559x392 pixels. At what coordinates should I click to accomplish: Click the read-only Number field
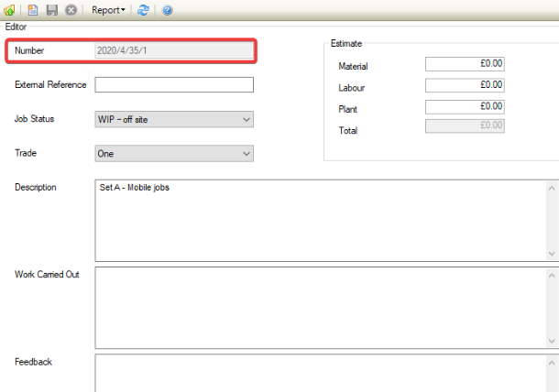coord(174,50)
